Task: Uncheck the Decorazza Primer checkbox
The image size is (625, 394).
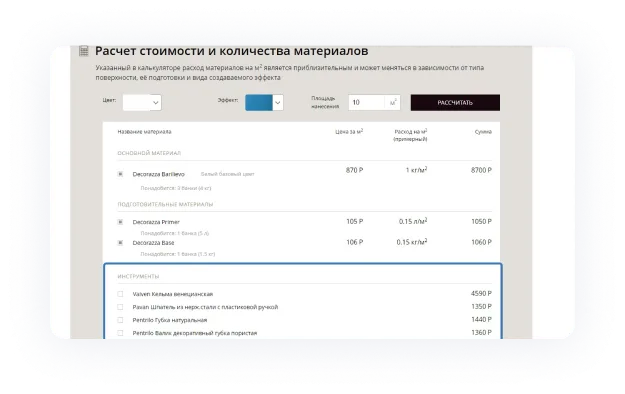Action: (120, 222)
